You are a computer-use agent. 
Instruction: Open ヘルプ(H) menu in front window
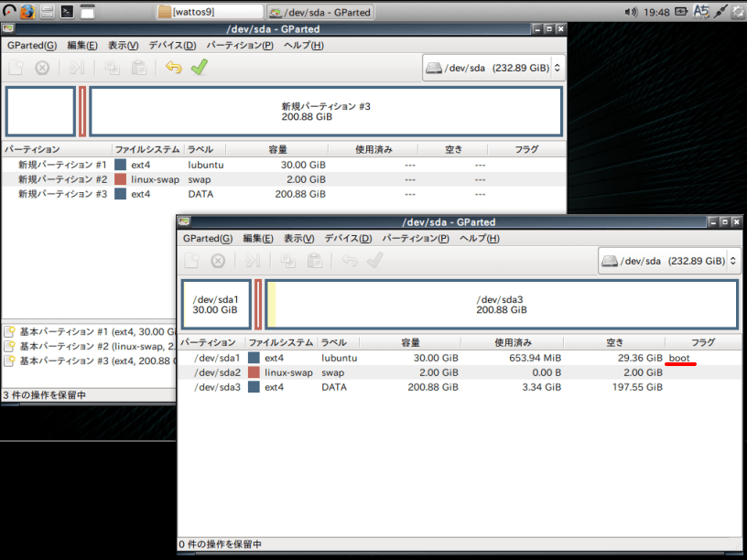tap(480, 238)
